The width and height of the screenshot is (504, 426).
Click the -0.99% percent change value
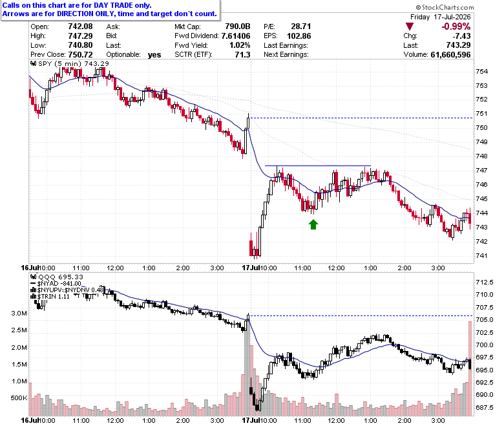(x=456, y=27)
